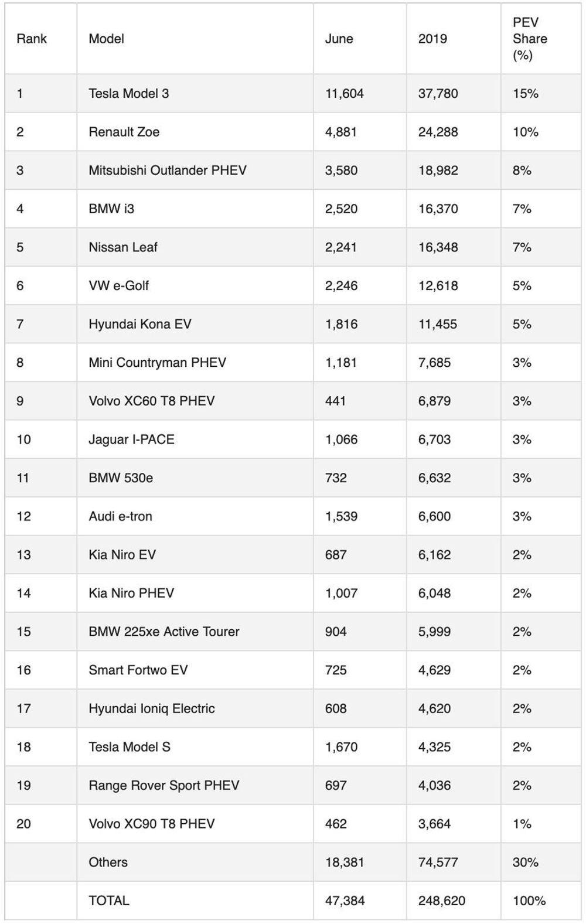Click the PEV Share (%) header

[530, 39]
